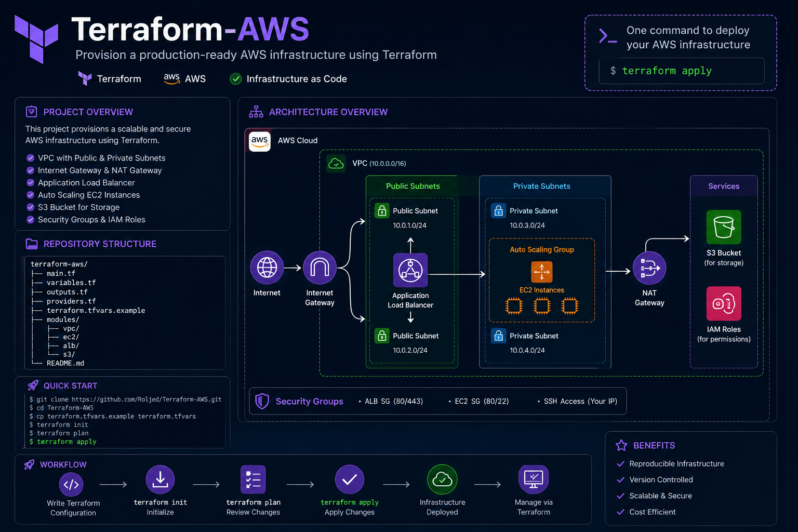This screenshot has height=532, width=798.
Task: Select the NAT Gateway icon
Action: click(649, 268)
